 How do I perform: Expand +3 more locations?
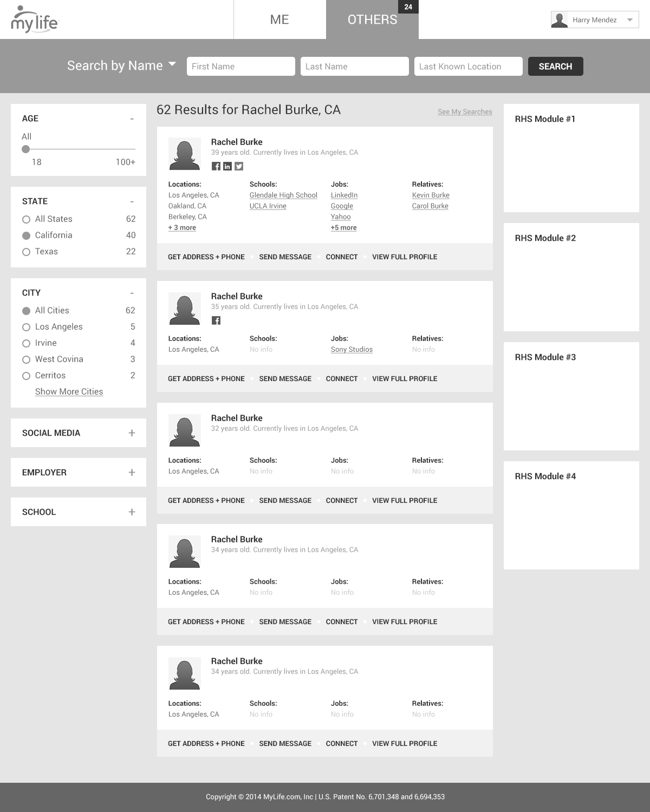coord(182,227)
